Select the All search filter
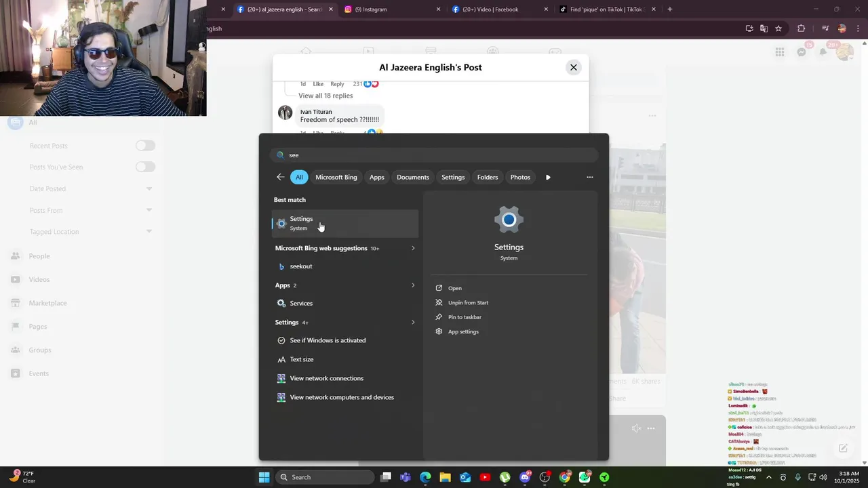The width and height of the screenshot is (868, 488). pos(299,177)
